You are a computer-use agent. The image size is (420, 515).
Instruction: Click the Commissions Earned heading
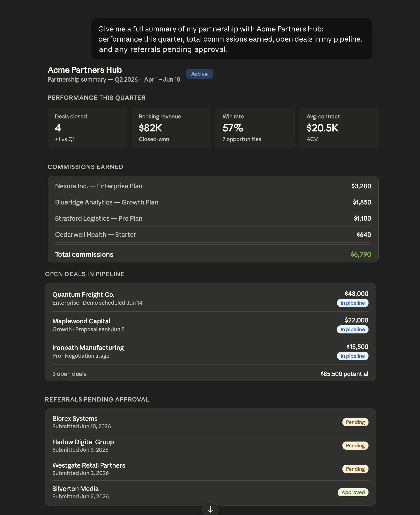pos(85,167)
